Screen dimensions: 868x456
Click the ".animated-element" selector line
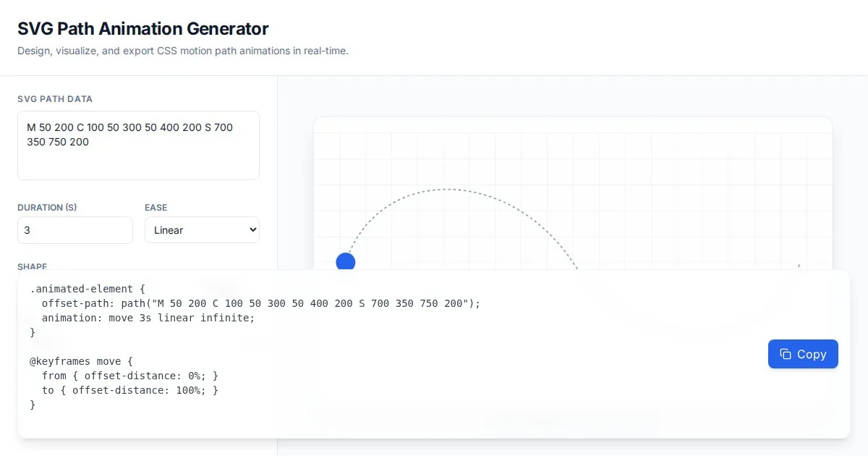pos(88,289)
